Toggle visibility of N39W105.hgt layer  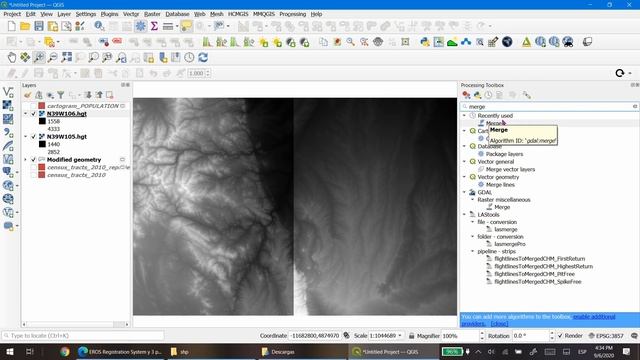34,137
